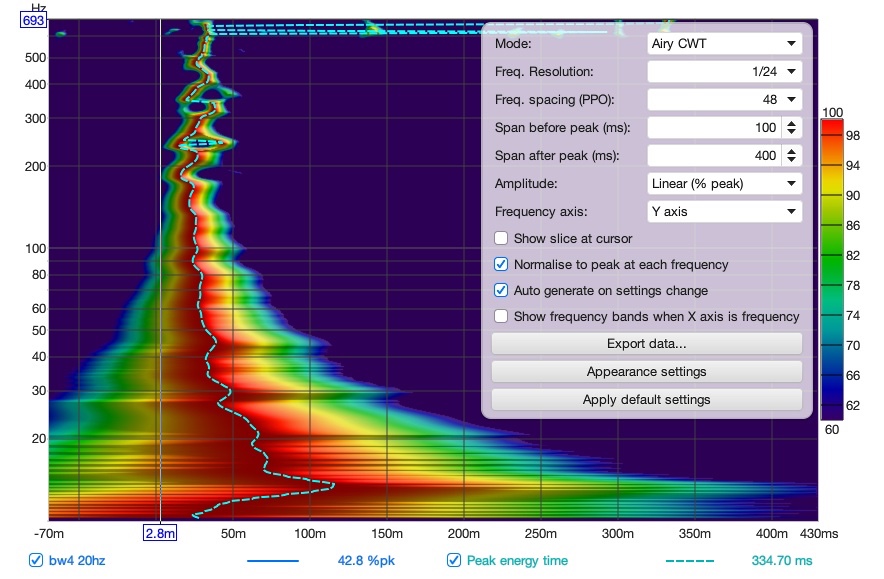
Task: Click Apply default settings button
Action: (x=647, y=400)
